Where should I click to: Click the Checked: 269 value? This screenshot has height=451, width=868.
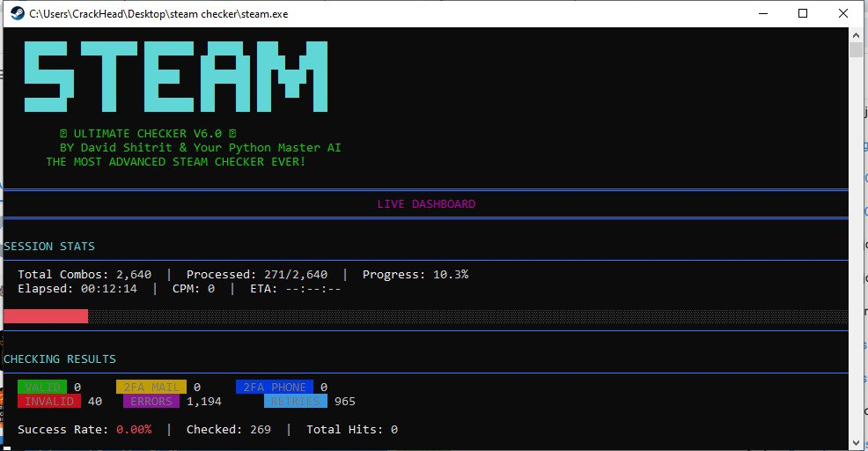click(229, 429)
